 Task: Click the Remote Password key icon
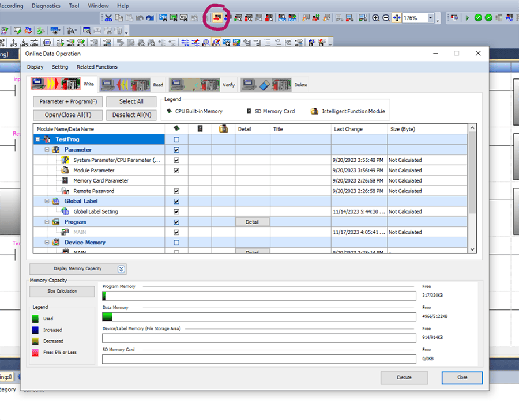coord(65,191)
